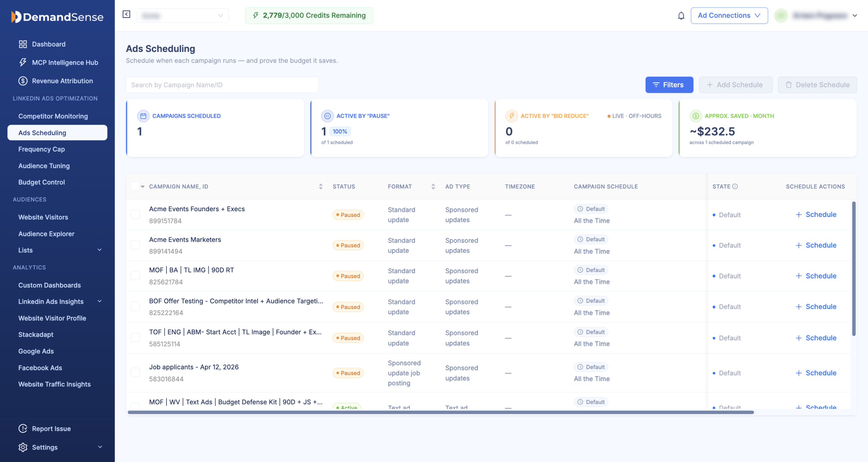
Task: Click the Report Issue icon
Action: [23, 428]
